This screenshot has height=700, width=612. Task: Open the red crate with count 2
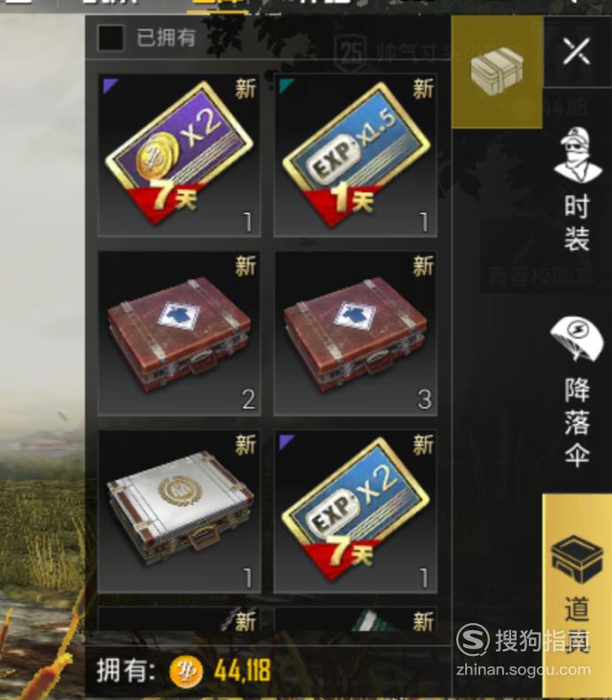[180, 333]
